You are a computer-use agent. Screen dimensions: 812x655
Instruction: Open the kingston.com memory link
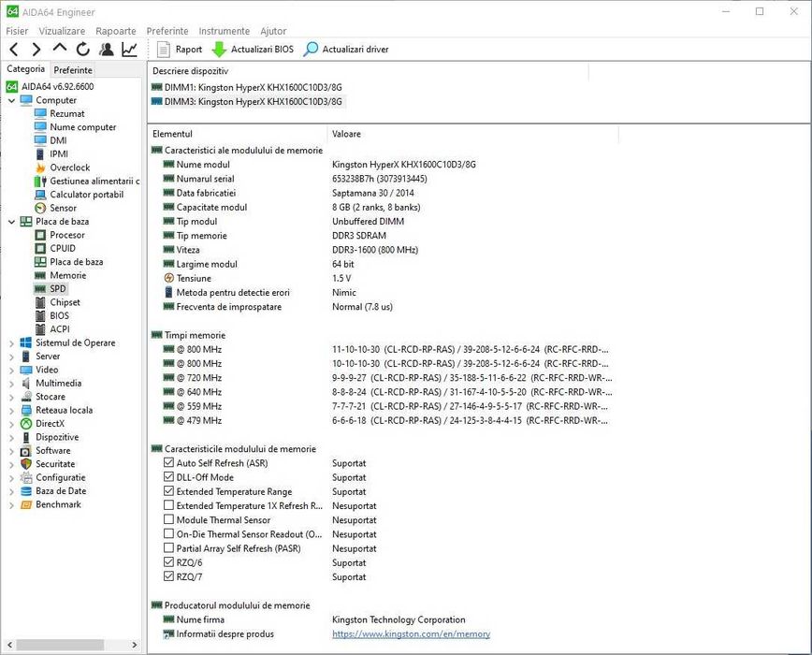click(x=411, y=633)
